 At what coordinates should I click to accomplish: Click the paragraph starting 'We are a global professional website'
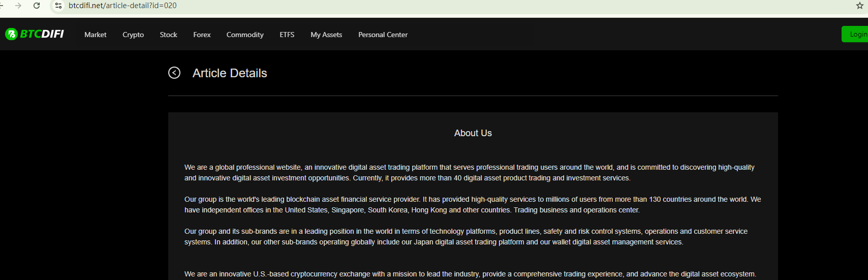[x=470, y=173]
